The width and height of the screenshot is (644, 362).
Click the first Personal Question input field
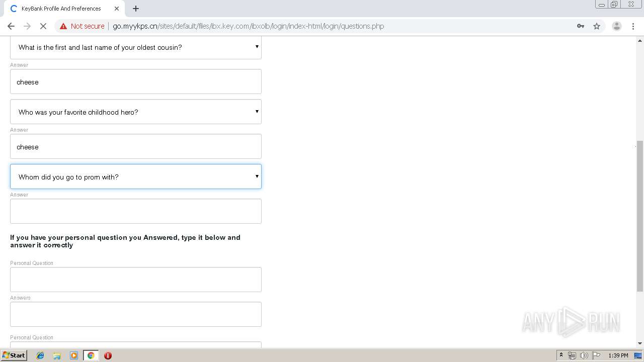[136, 280]
